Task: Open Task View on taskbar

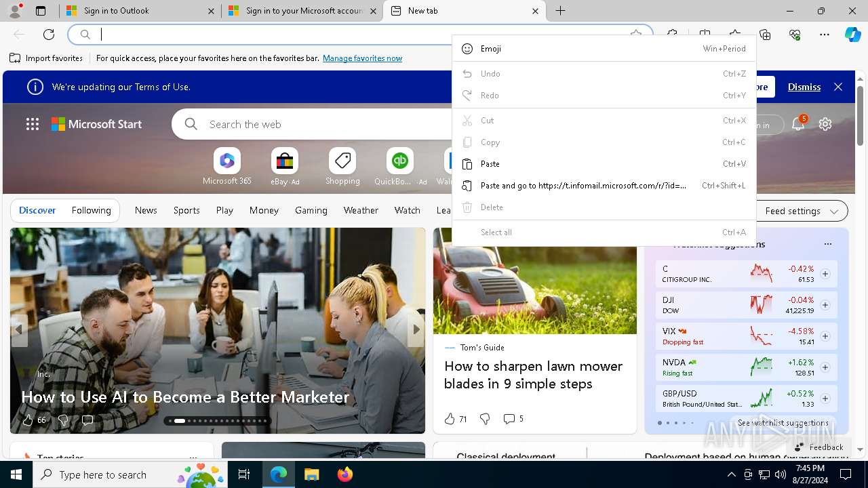Action: click(244, 475)
